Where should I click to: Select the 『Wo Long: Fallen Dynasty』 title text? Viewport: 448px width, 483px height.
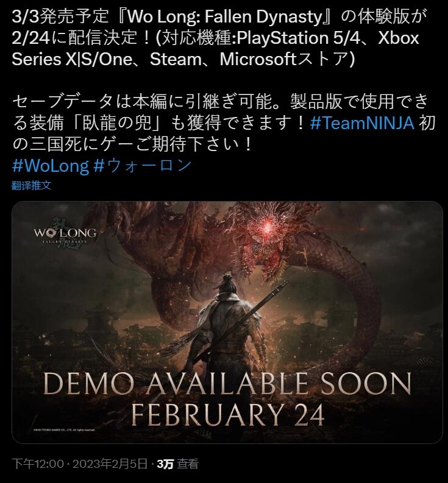tap(227, 16)
